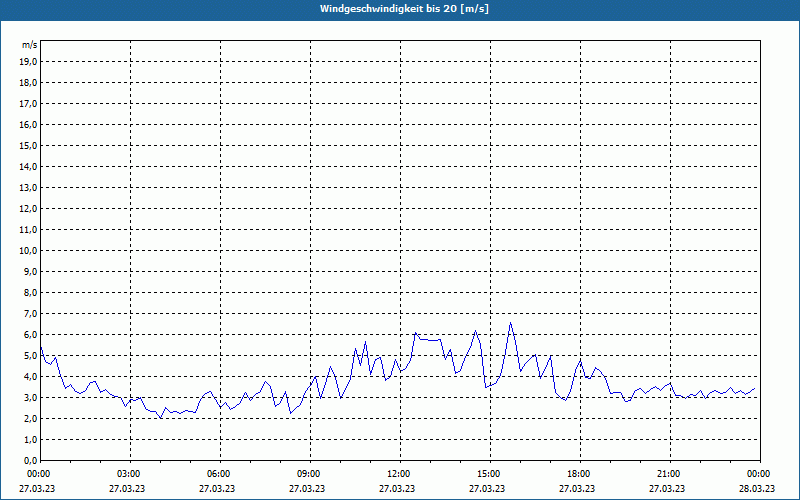
Task: Click the "15:00" time axis label
Action: (490, 474)
